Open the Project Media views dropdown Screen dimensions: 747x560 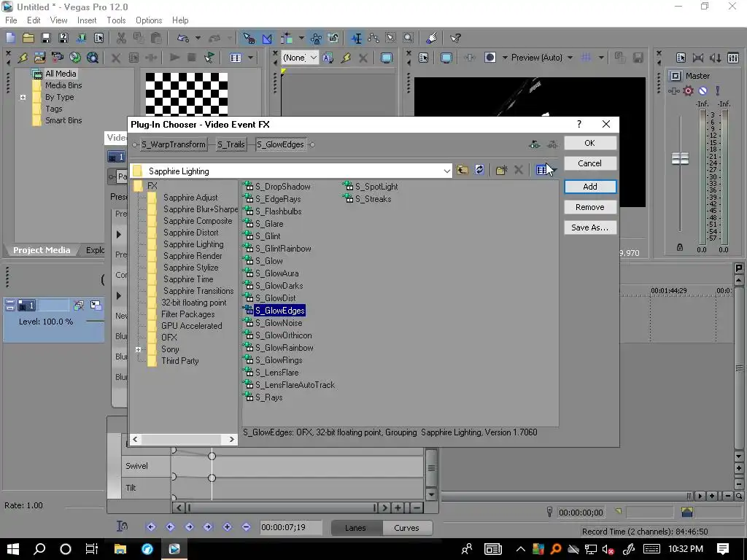point(251,58)
